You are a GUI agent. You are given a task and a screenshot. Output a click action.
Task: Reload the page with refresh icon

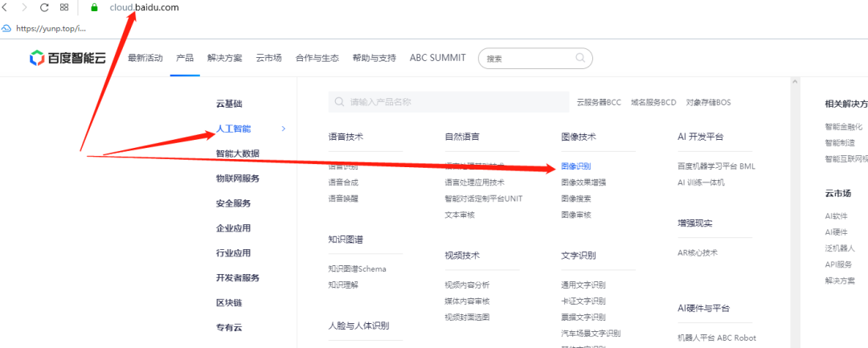coord(44,8)
